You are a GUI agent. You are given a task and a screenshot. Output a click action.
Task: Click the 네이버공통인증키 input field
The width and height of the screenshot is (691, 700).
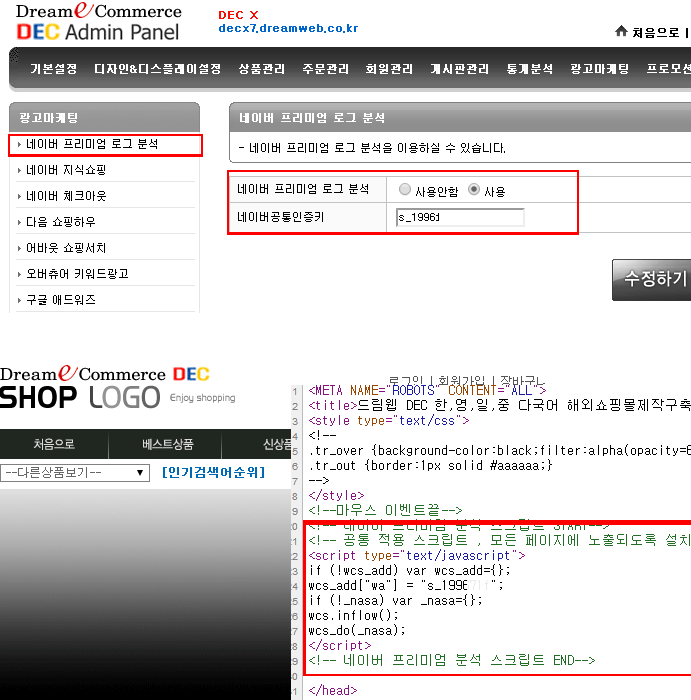click(461, 217)
